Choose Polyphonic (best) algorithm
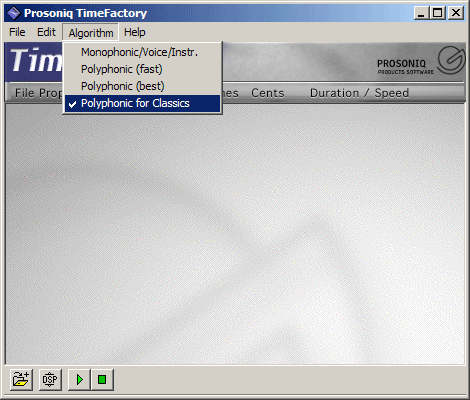470x400 pixels. click(142, 86)
